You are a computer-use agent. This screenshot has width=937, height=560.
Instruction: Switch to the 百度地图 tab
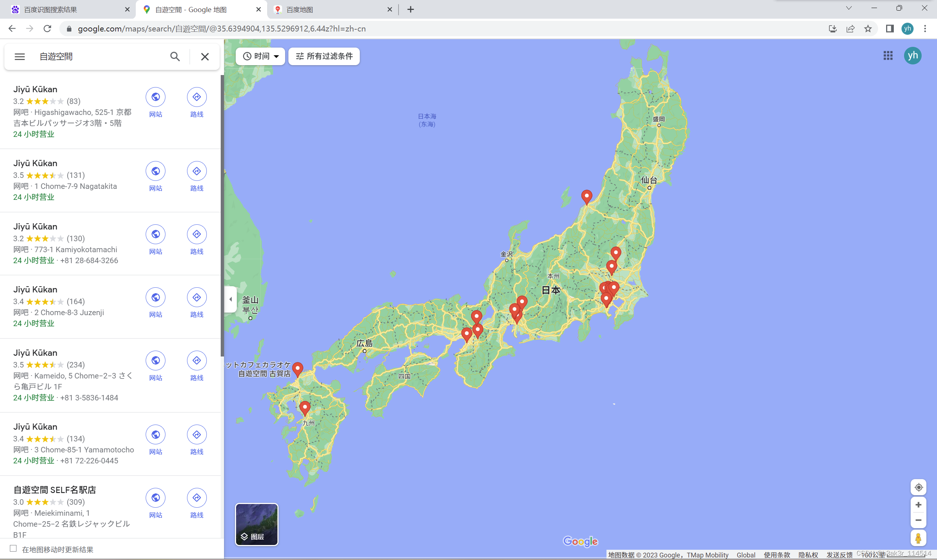(300, 10)
